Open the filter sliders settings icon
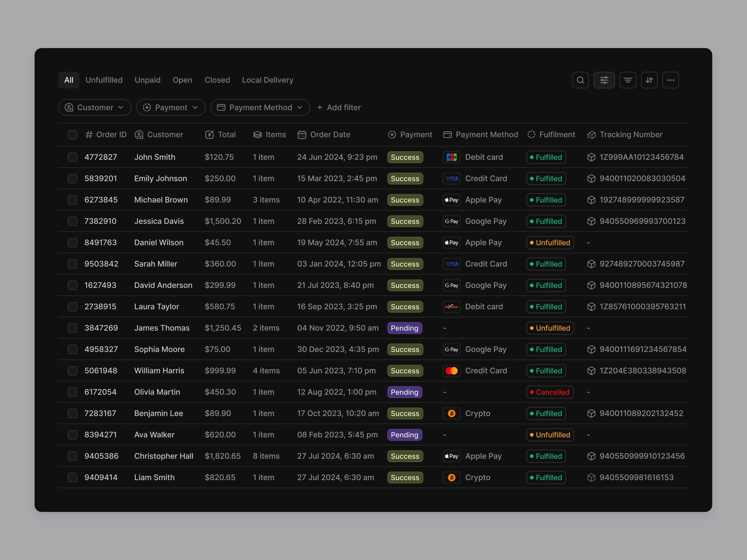Viewport: 747px width, 560px height. click(604, 80)
